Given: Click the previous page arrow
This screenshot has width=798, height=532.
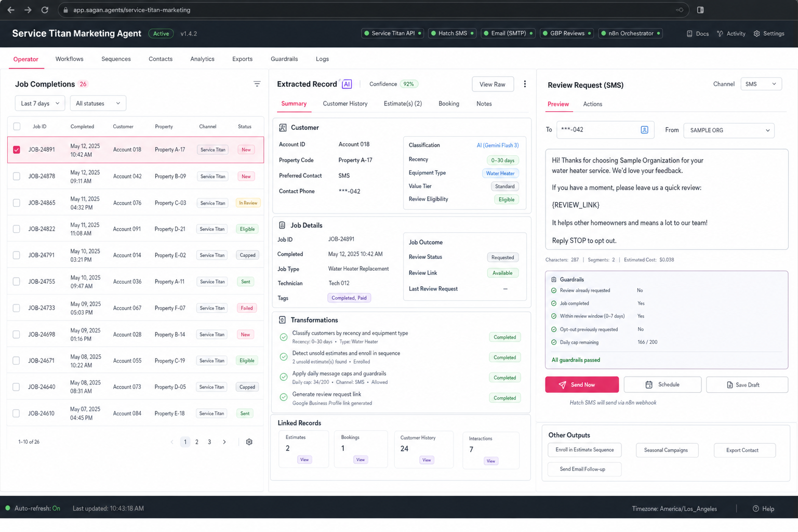Looking at the screenshot, I should click(172, 442).
